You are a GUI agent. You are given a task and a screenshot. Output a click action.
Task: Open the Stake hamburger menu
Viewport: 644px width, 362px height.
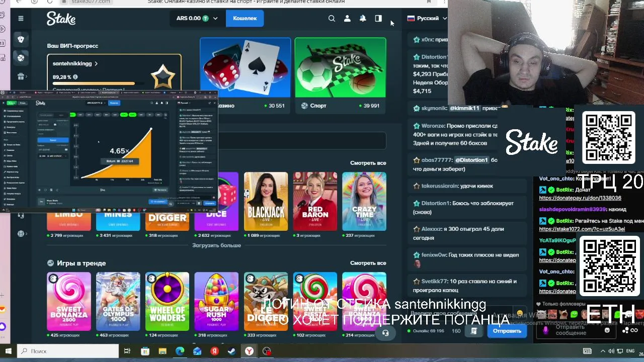point(21,18)
